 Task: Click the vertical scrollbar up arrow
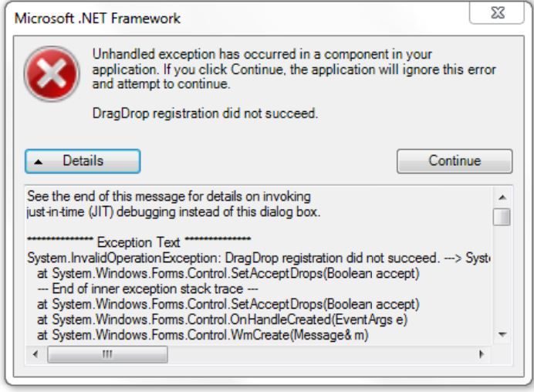pyautogui.click(x=502, y=198)
